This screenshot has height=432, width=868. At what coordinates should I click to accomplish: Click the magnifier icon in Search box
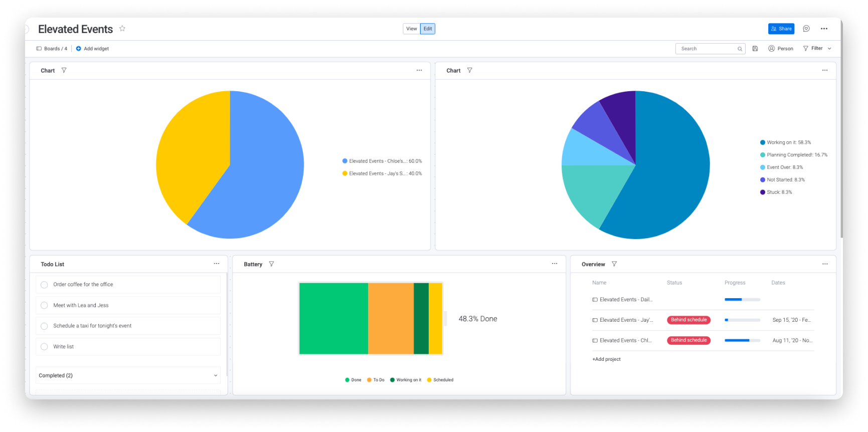pyautogui.click(x=740, y=49)
